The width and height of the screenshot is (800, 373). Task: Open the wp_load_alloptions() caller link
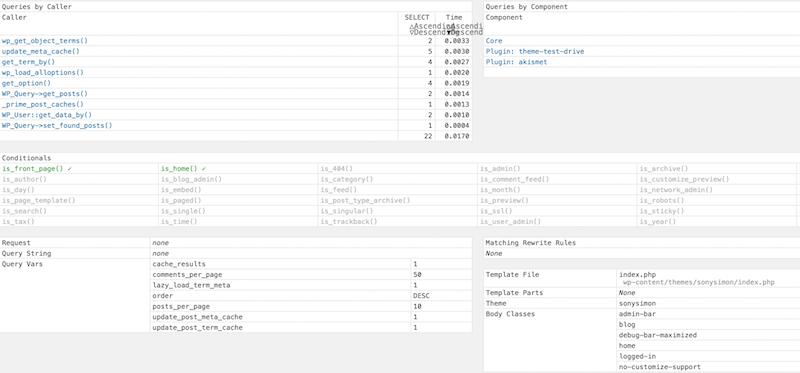tap(43, 72)
